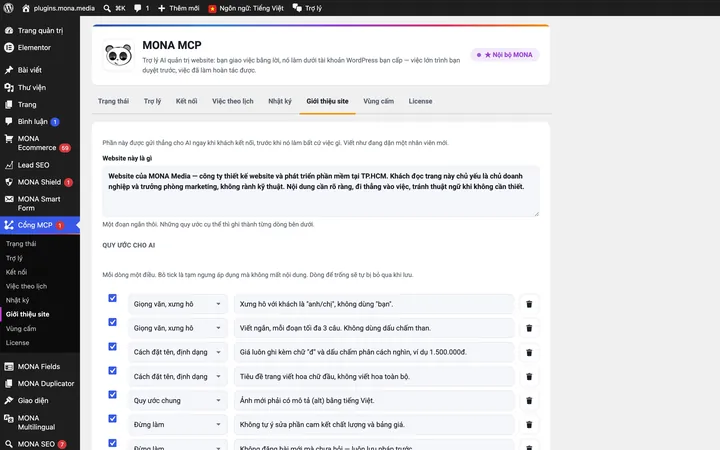Click the Bình luận comment icon in sidebar
The width and height of the screenshot is (720, 450).
(x=9, y=121)
